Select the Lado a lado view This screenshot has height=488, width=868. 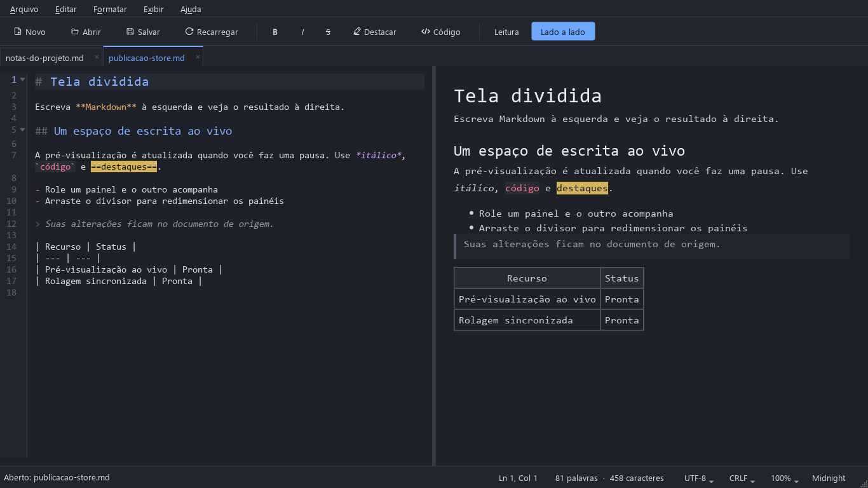[x=563, y=32]
